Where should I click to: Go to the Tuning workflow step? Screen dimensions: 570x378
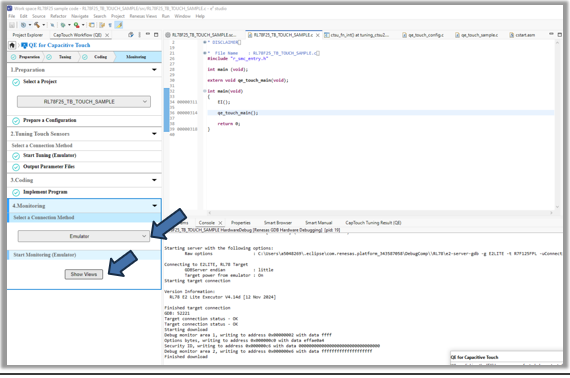pyautogui.click(x=61, y=57)
